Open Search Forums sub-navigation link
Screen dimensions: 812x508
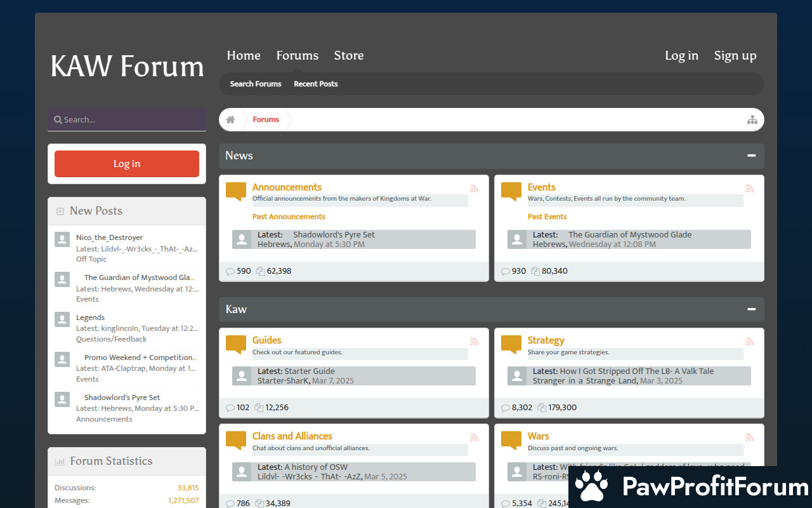click(256, 84)
